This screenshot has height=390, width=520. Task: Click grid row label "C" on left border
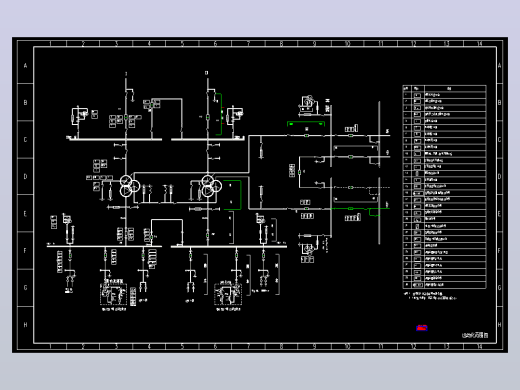pos(25,140)
